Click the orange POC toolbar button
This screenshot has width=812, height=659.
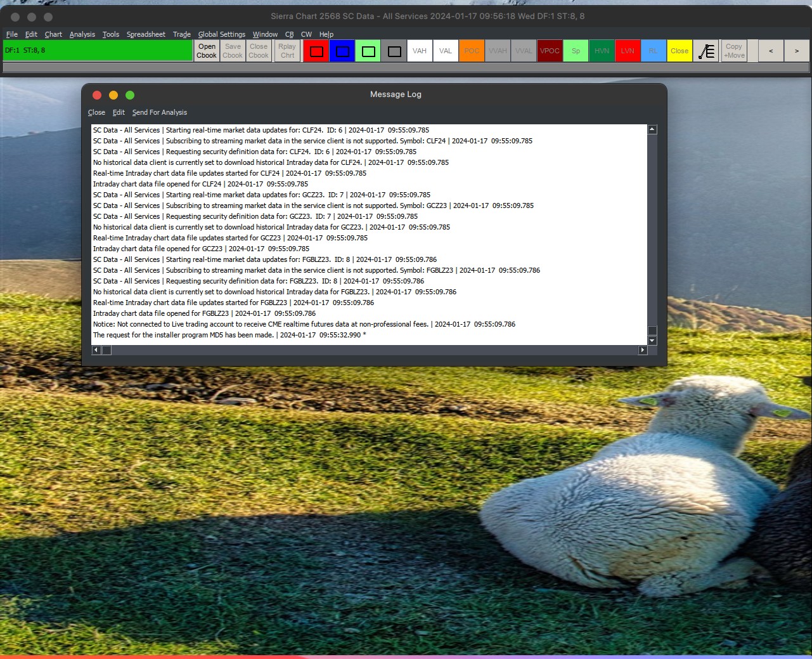[x=472, y=51]
